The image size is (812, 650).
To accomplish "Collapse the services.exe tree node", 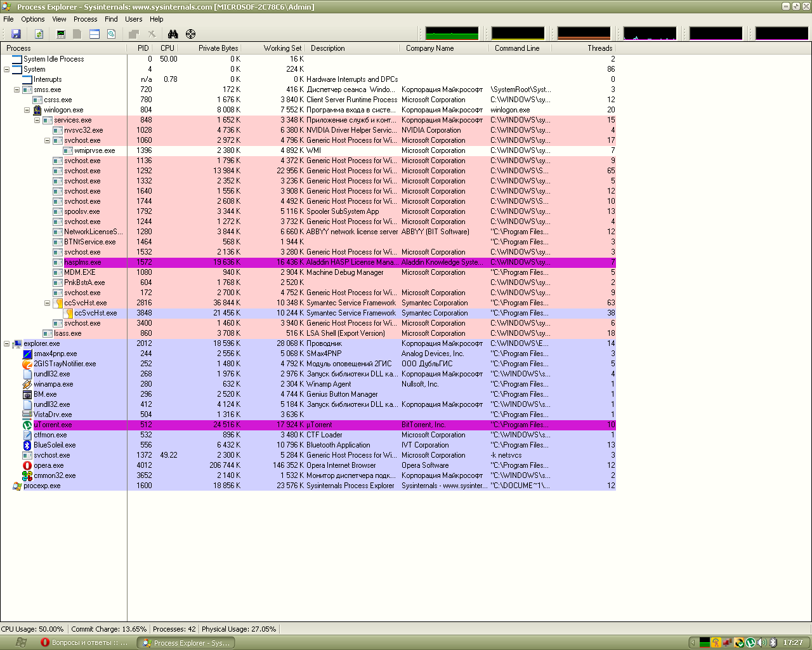I will 37,120.
